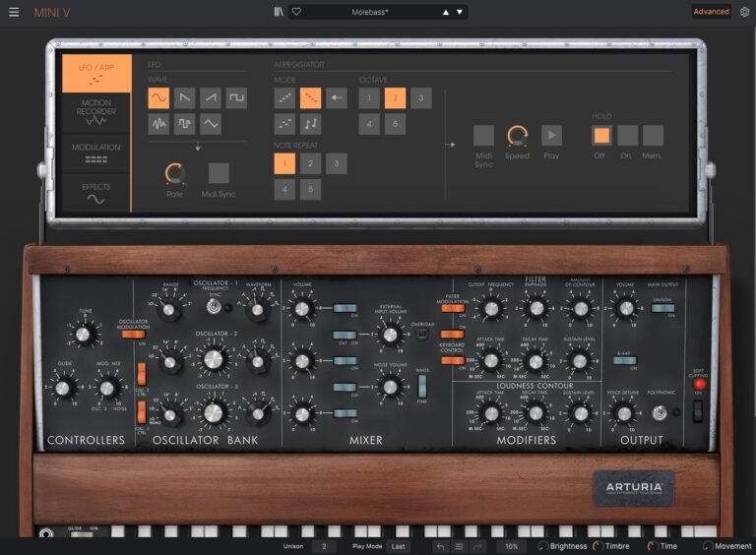The image size is (756, 555).
Task: Choose the random arpeggiator mode
Action: [x=284, y=124]
